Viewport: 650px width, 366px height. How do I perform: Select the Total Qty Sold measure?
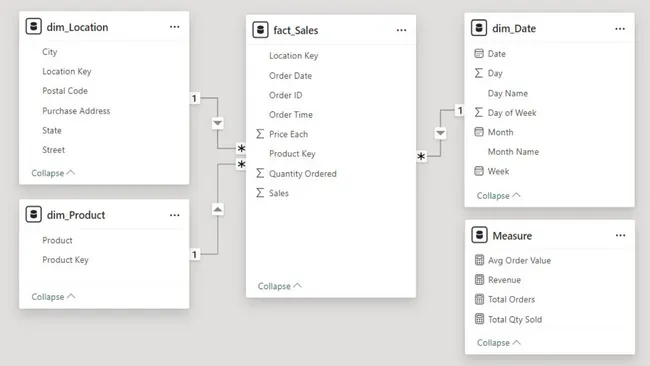(515, 319)
